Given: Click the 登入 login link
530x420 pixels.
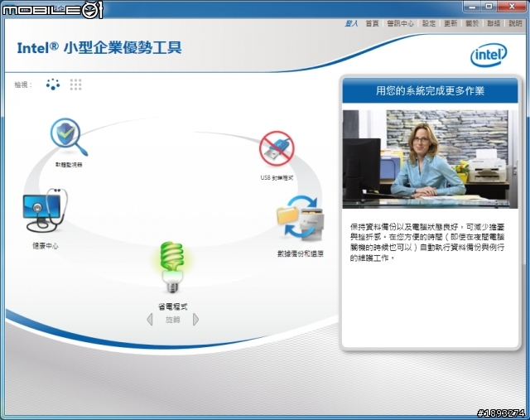Looking at the screenshot, I should (x=351, y=23).
